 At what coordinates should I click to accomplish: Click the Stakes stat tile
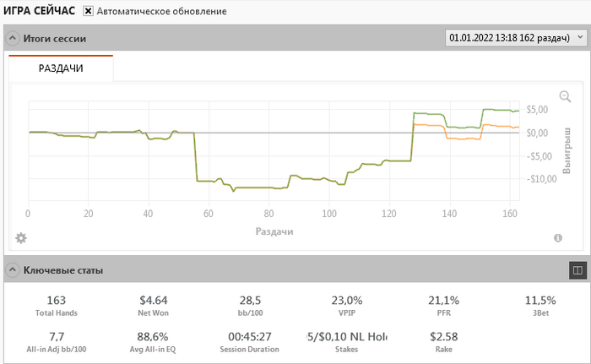[x=347, y=341]
